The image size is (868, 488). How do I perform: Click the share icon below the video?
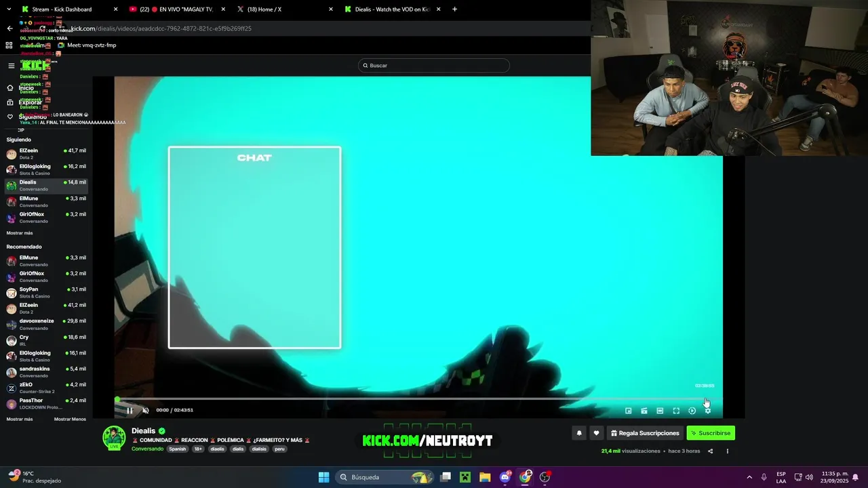pos(711,451)
